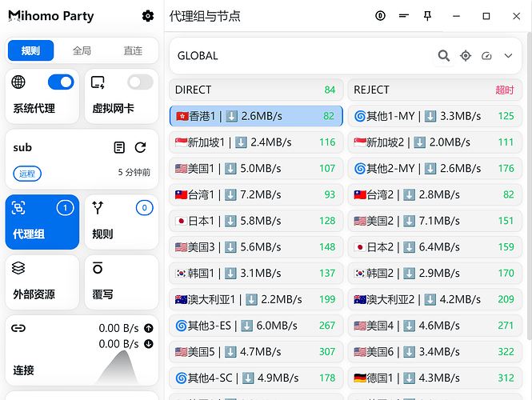Pin the window on top with the pin icon
Screen dimensions: 532x400
(x=427, y=16)
